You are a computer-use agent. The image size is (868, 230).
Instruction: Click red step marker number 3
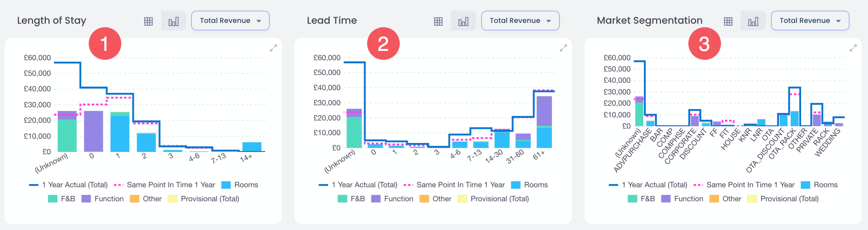click(704, 44)
